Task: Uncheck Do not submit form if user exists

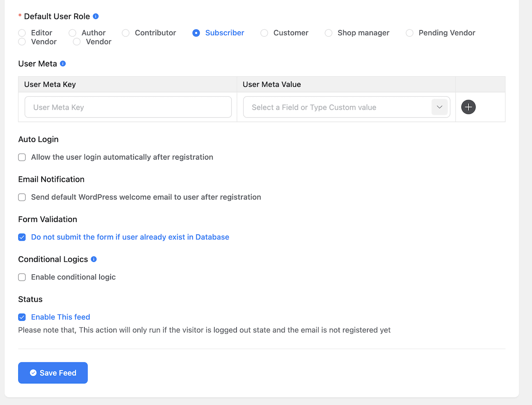Action: pos(22,237)
